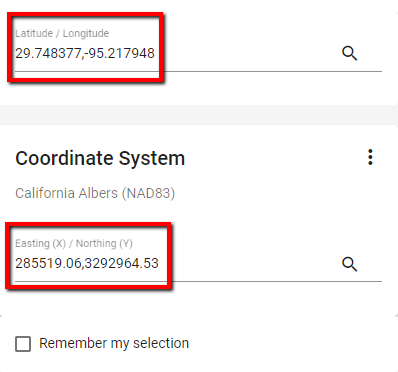Click the value 285519.06,3292964.53
398x372 pixels.
pos(87,263)
